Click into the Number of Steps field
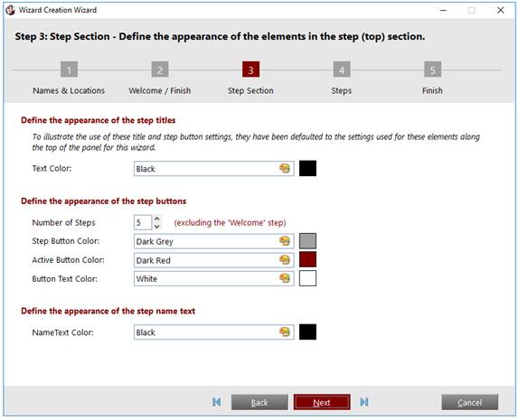Screen dimensions: 519x420 click(143, 222)
